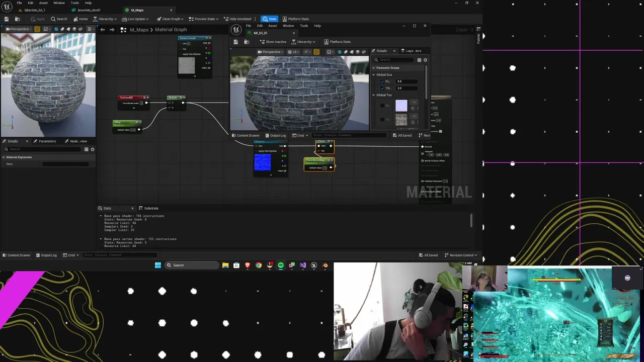Open the Hierarchy dropdown in the M_Maps toolbar
644x362 pixels.
coord(105,19)
